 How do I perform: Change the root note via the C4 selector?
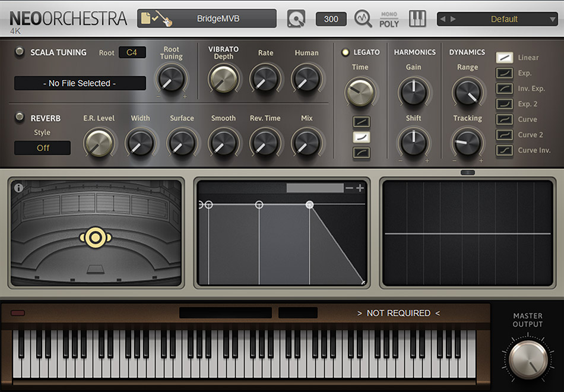point(132,52)
